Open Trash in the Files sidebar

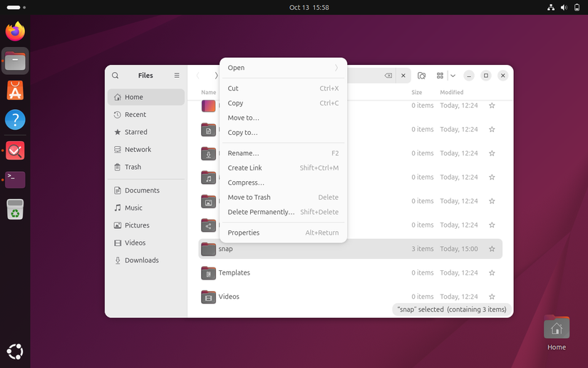(133, 167)
